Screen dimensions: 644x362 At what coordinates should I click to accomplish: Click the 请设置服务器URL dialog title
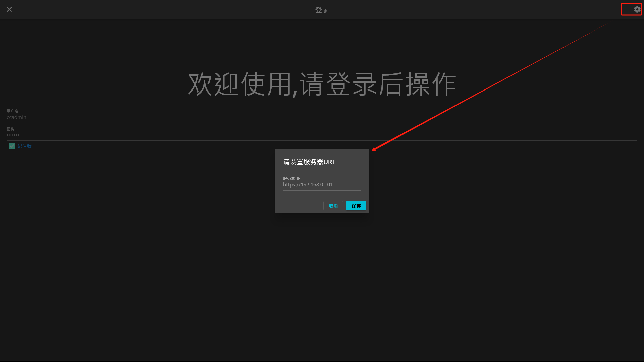(309, 162)
